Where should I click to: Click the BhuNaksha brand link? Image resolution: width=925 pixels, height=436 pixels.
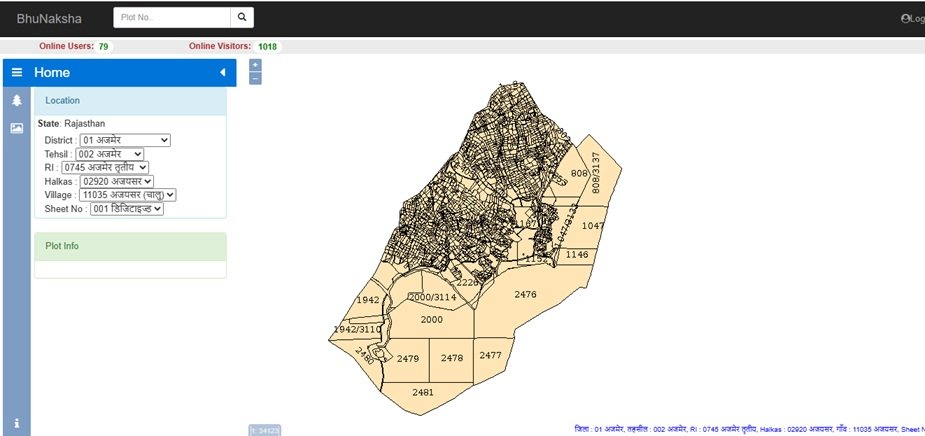(x=49, y=18)
